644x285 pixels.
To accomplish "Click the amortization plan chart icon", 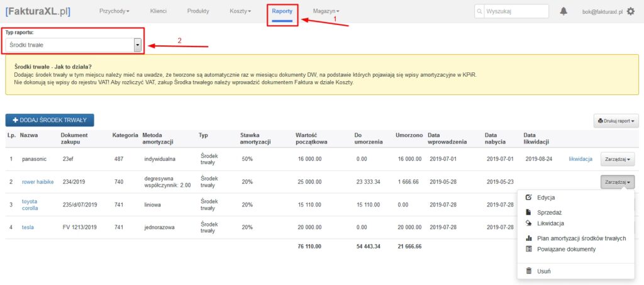I will pyautogui.click(x=528, y=238).
